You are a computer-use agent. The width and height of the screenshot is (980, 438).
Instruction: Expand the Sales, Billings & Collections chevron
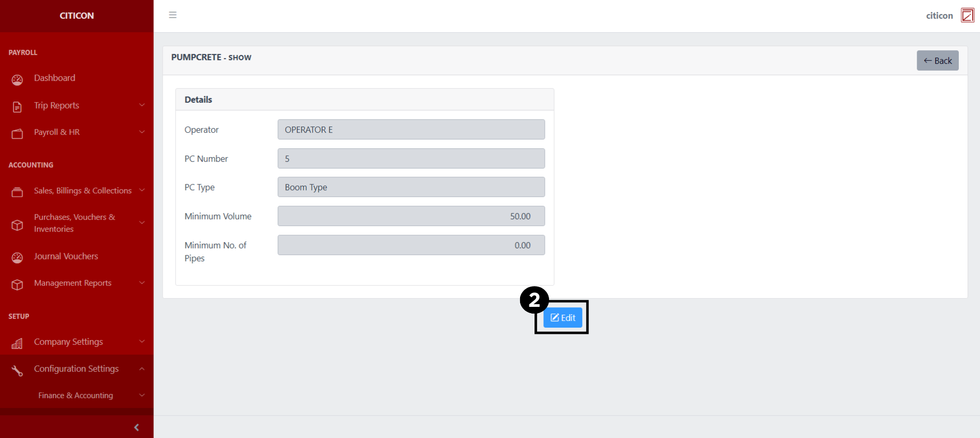[142, 190]
